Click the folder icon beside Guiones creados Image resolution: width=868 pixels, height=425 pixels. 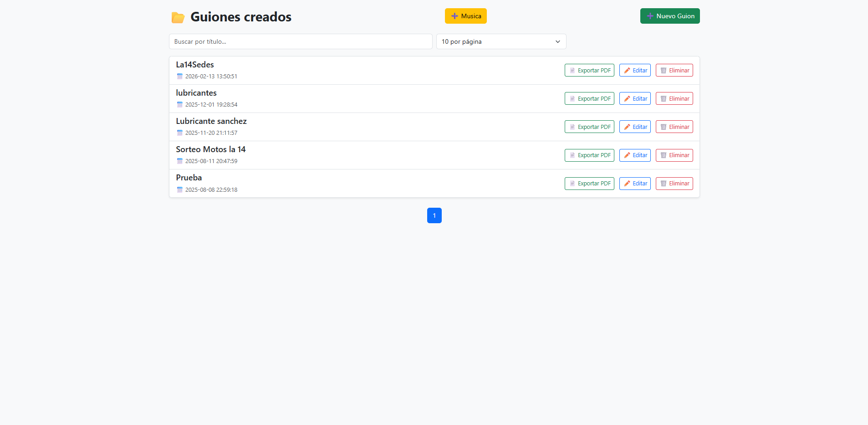point(178,17)
